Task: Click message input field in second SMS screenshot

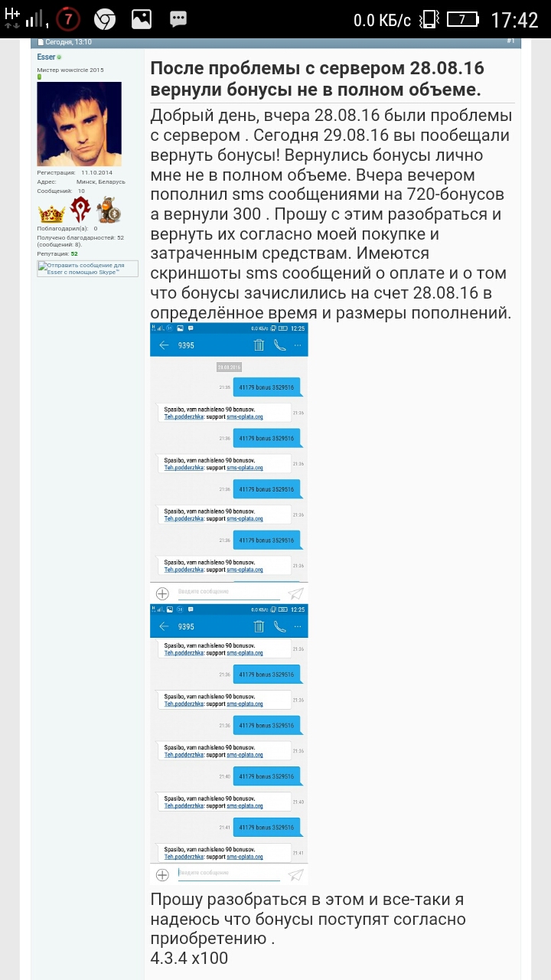Action: (x=228, y=874)
